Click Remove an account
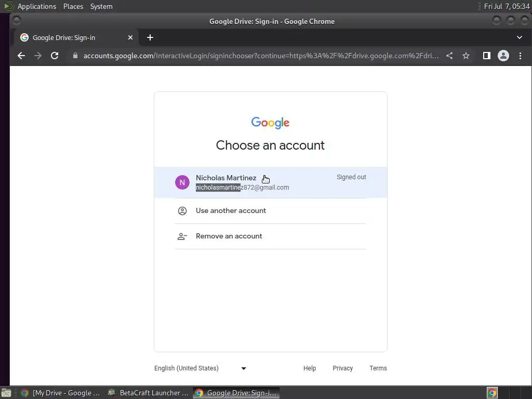 (270, 236)
